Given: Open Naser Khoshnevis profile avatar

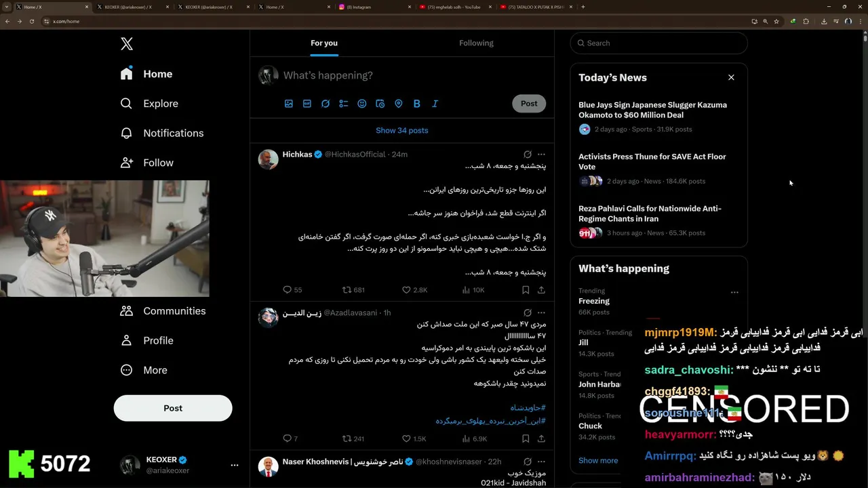Looking at the screenshot, I should click(269, 466).
